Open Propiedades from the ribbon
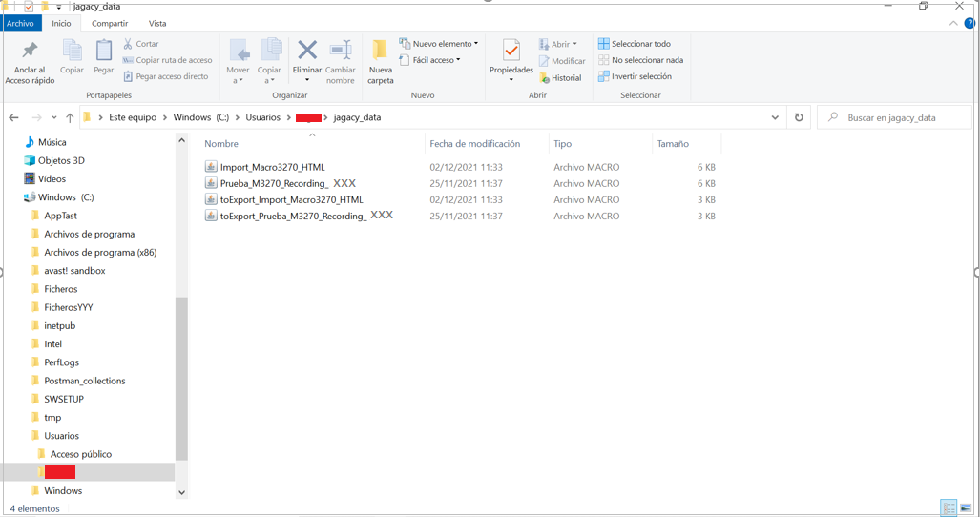The height and width of the screenshot is (517, 980). pyautogui.click(x=511, y=52)
